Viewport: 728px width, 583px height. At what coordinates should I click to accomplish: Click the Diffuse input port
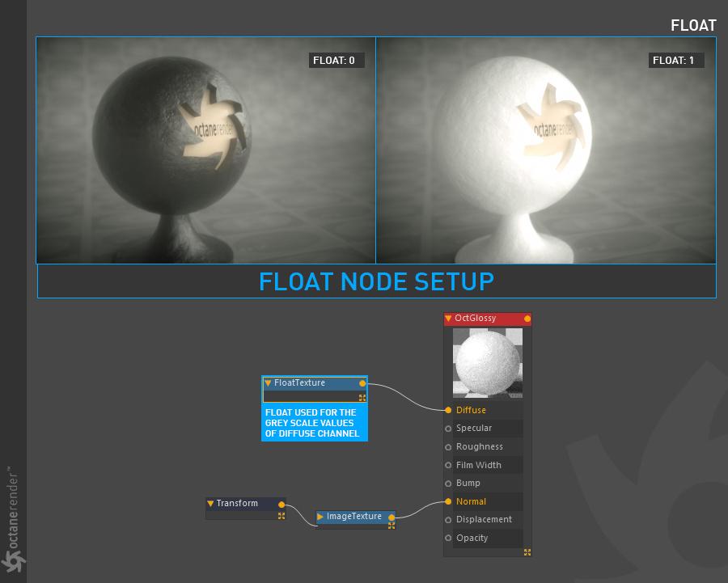pos(448,410)
